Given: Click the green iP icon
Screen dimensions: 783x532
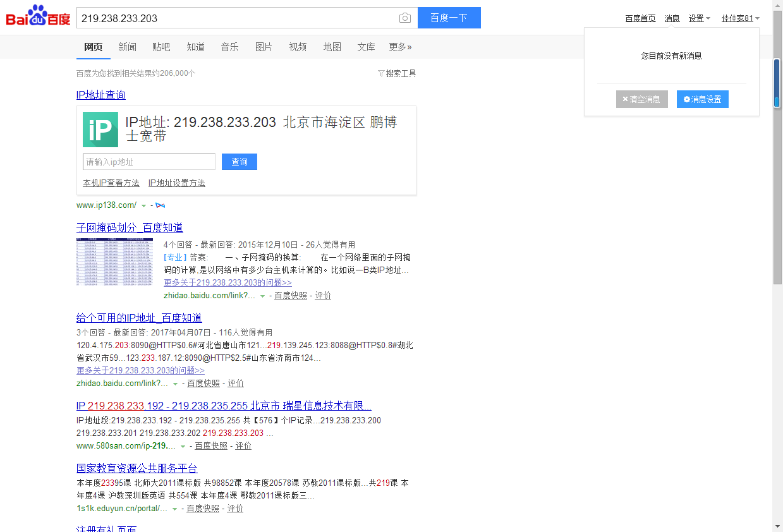Looking at the screenshot, I should click(100, 130).
